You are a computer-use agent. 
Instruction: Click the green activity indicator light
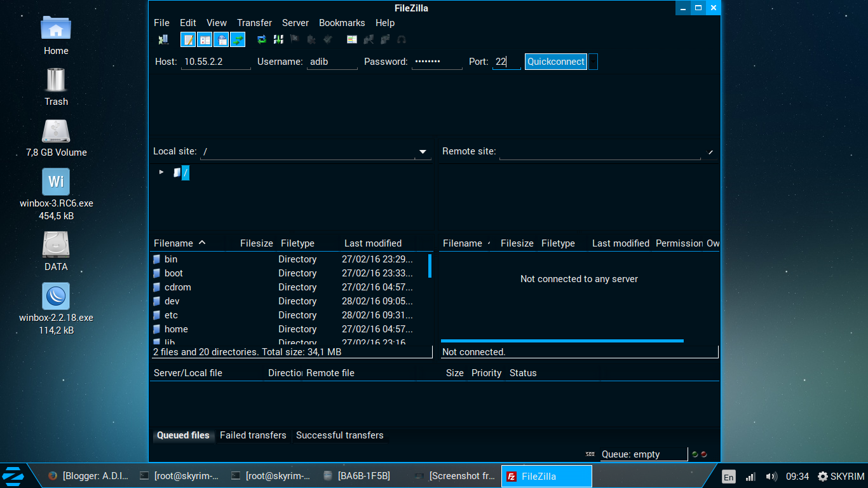695,454
